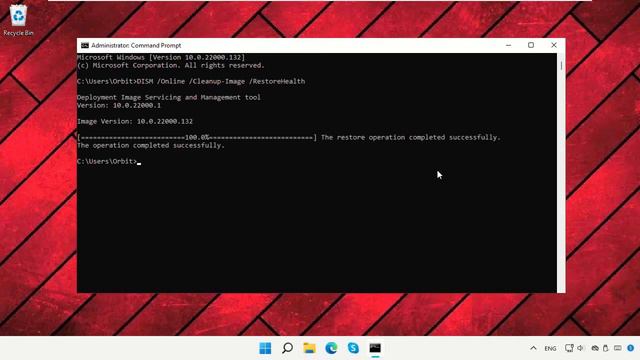
Task: Click the last C:\Users\Orbit> prompt line
Action: coord(109,161)
